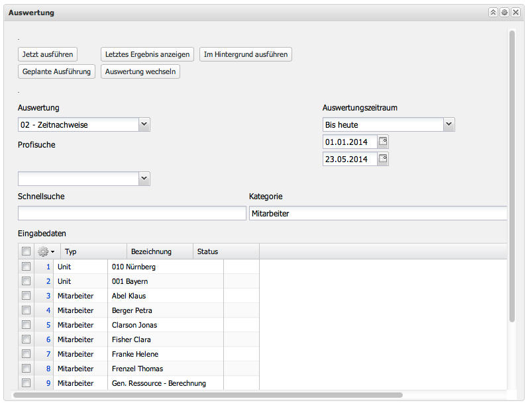Toggle the select-all checkbox in the table header
The height and width of the screenshot is (407, 532).
click(26, 251)
